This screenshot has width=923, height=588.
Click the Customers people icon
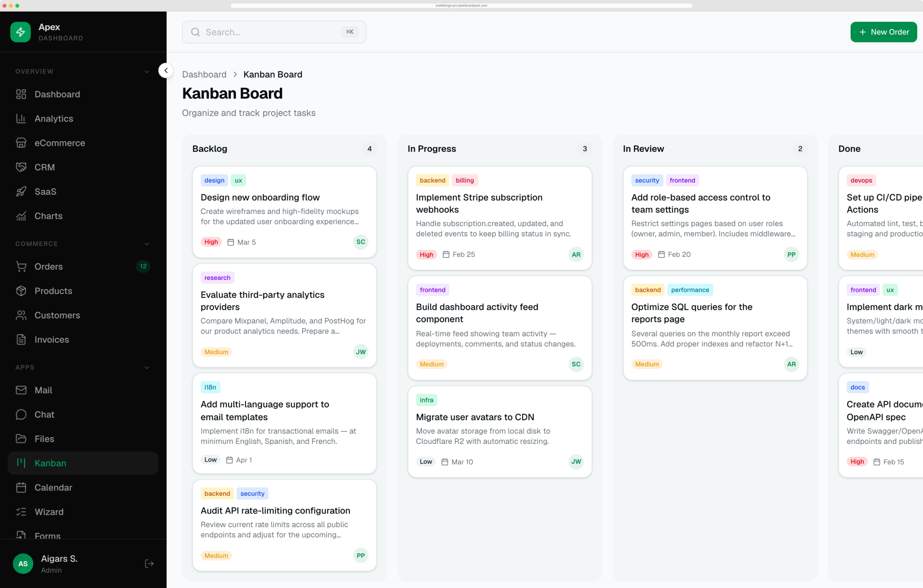point(21,315)
